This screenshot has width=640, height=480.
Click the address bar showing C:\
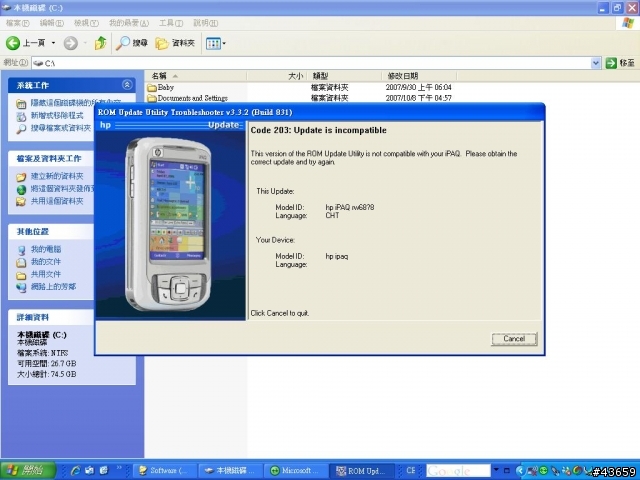[311, 63]
